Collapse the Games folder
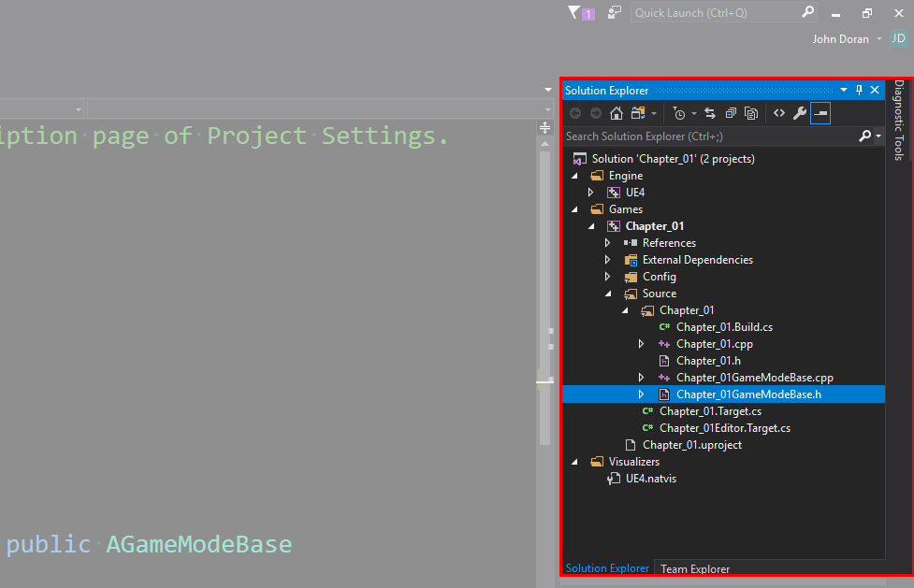Viewport: 914px width, 588px height. [x=574, y=209]
